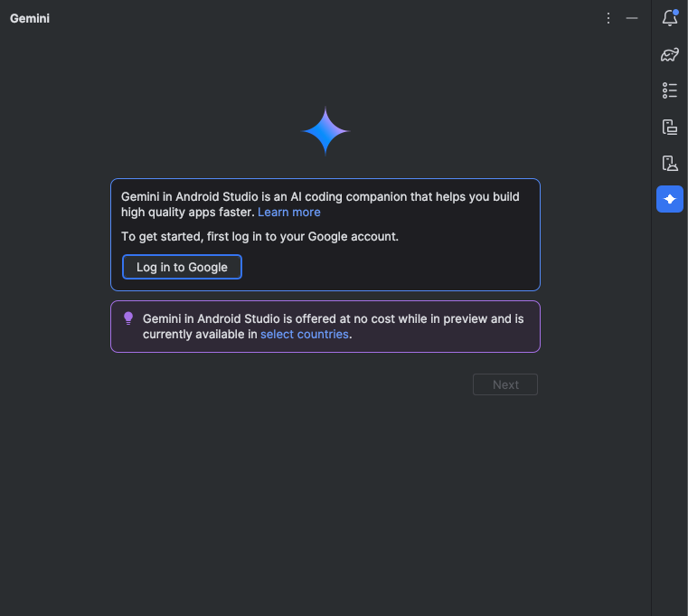Screen dimensions: 688x616
Task: Click the purple lightbulb tip icon
Action: click(128, 318)
